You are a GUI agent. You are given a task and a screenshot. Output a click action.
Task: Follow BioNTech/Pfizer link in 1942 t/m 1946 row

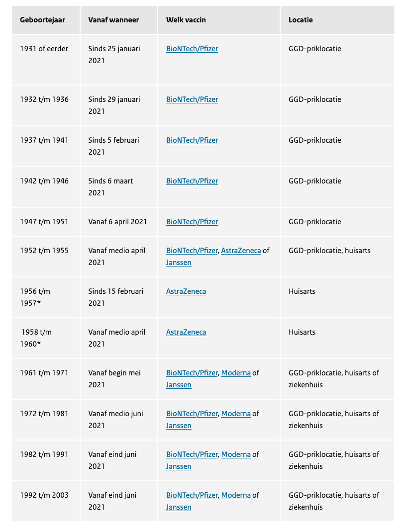pyautogui.click(x=192, y=181)
